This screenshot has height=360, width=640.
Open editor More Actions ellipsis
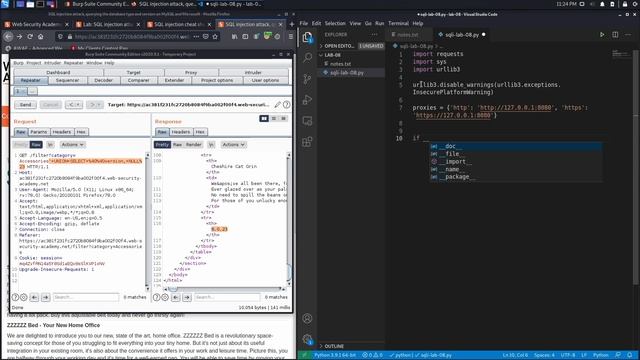[628, 35]
